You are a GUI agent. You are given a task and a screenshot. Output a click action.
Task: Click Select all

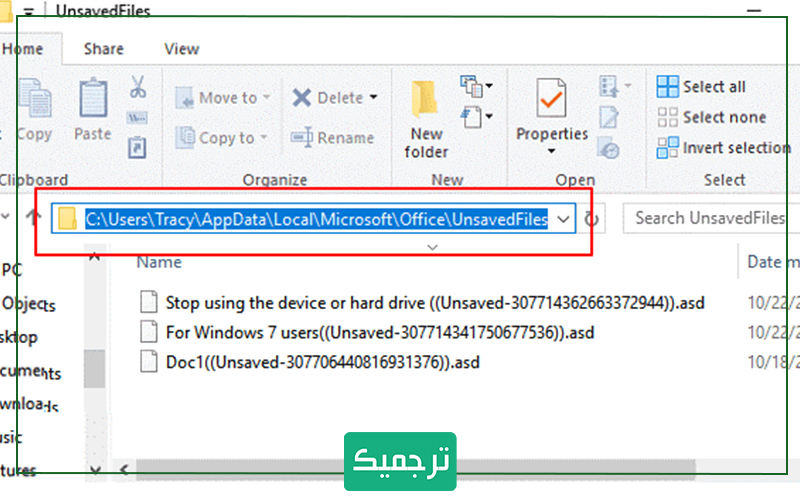701,87
